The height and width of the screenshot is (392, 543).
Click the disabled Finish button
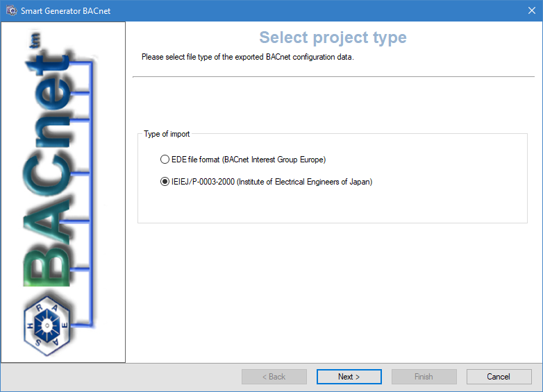424,377
